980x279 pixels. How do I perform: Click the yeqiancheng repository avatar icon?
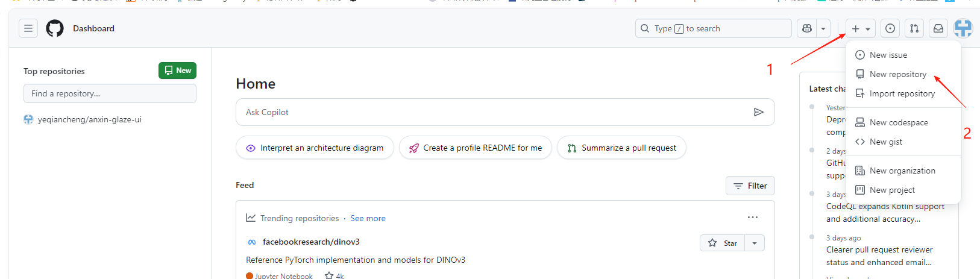click(28, 119)
